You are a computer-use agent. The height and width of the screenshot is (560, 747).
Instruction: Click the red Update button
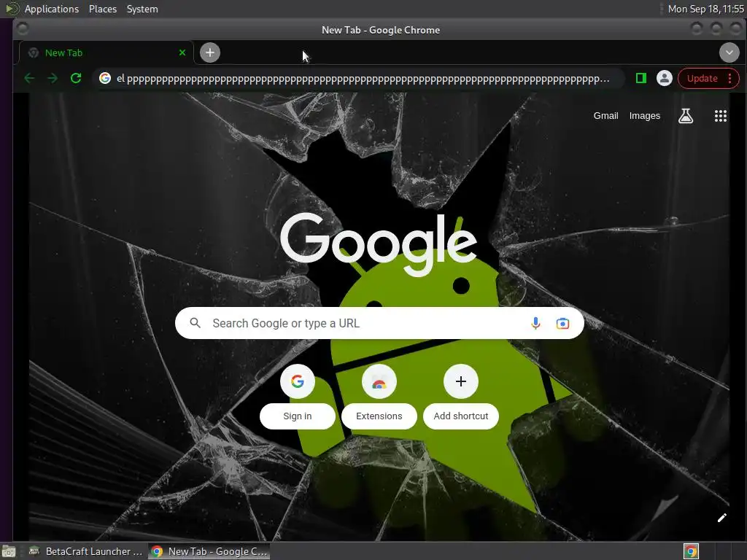703,79
